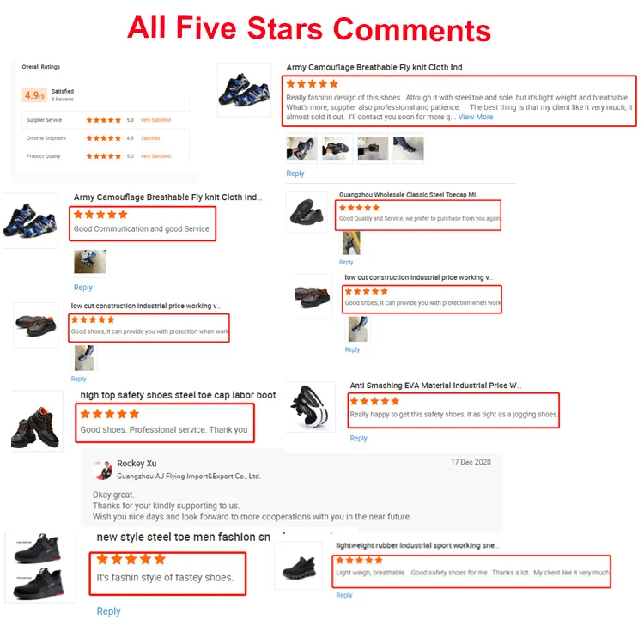The image size is (644, 644).
Task: Click the 4.9/5 overall rating badge
Action: 34,95
